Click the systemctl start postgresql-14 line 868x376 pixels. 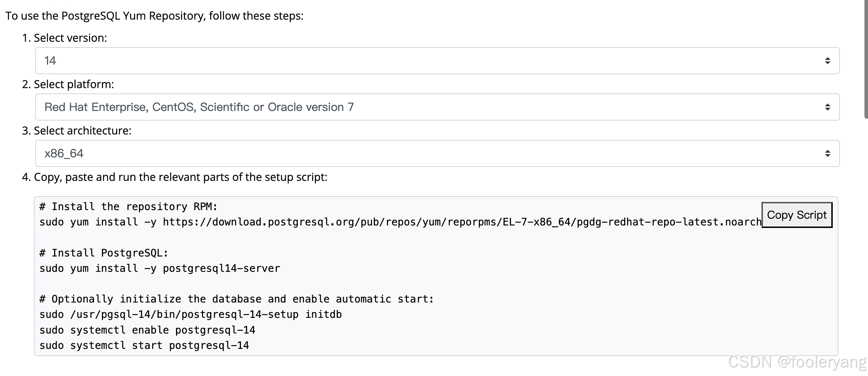(x=144, y=345)
